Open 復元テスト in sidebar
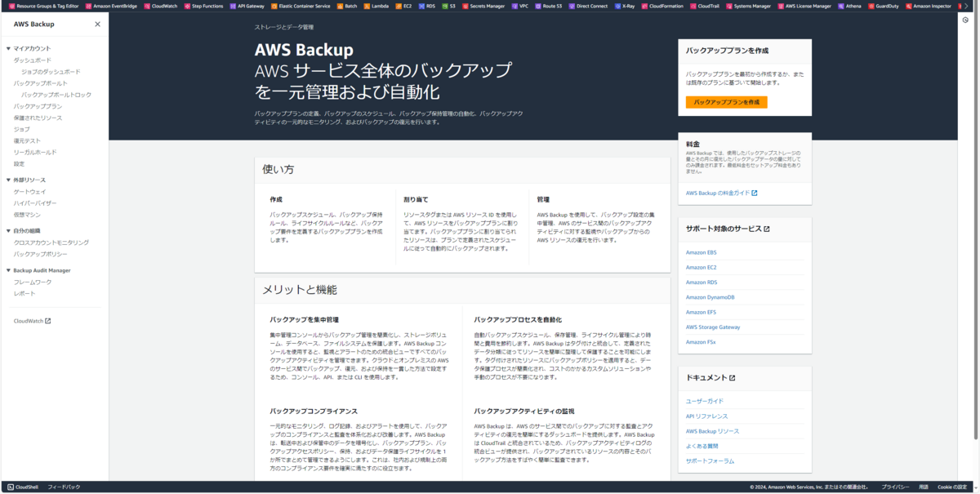The height and width of the screenshot is (494, 980). coord(27,140)
